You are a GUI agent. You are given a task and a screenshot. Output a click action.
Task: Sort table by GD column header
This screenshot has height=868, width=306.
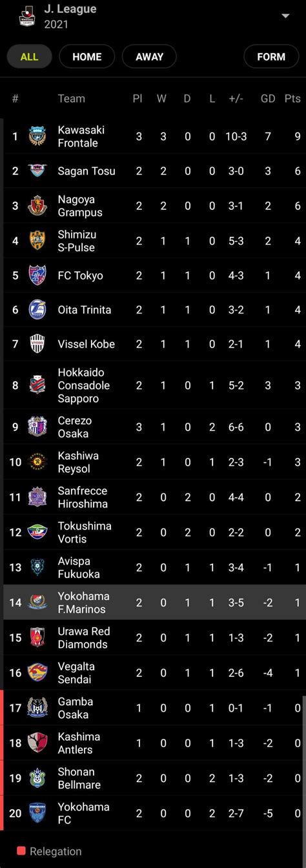coord(268,98)
